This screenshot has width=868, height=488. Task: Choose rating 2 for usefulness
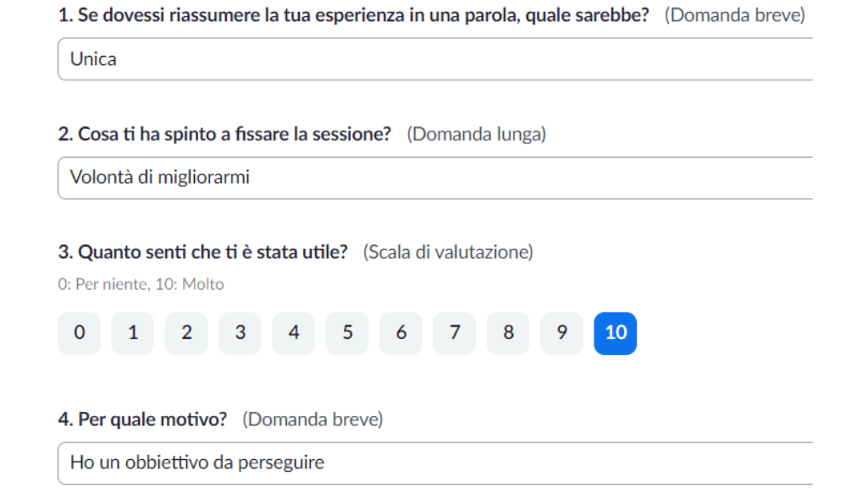(x=186, y=334)
